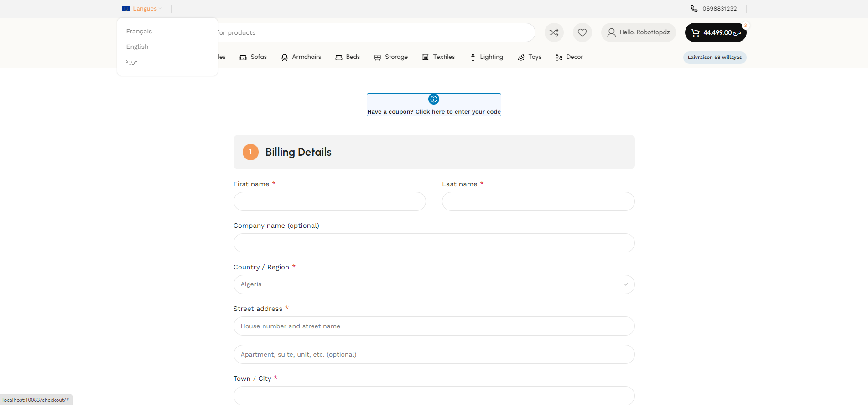Viewport: 868px width, 405px height.
Task: Open the wishlist heart icon
Action: 582,32
